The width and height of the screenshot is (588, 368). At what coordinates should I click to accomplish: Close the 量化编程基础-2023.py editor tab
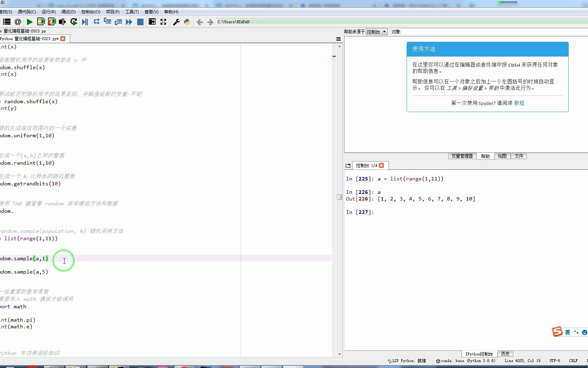63,39
